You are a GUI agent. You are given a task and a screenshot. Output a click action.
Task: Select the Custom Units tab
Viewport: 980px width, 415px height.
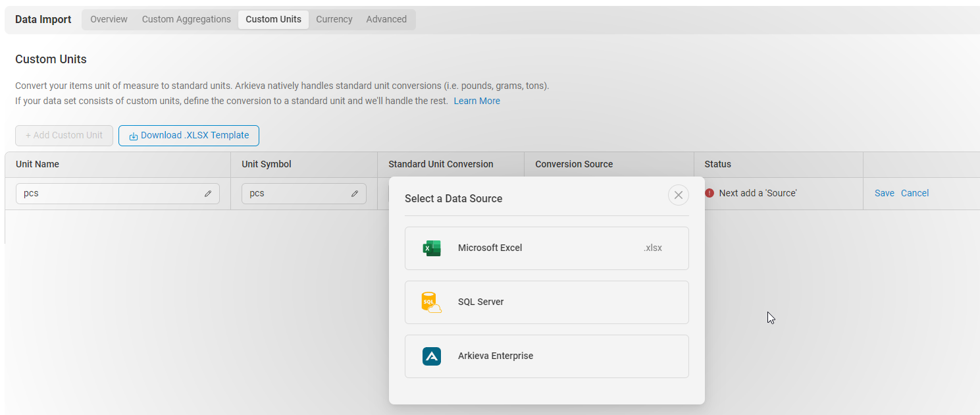[273, 19]
